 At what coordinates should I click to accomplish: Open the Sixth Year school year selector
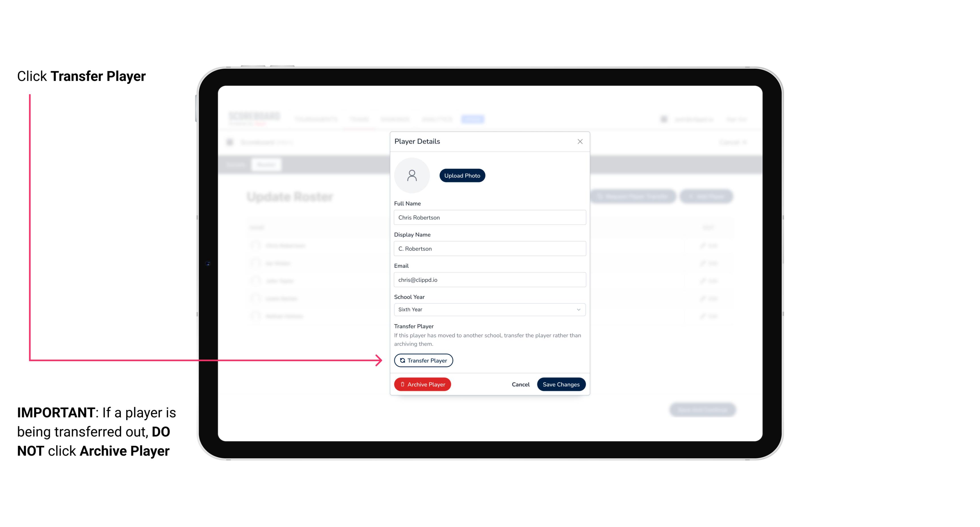point(489,309)
